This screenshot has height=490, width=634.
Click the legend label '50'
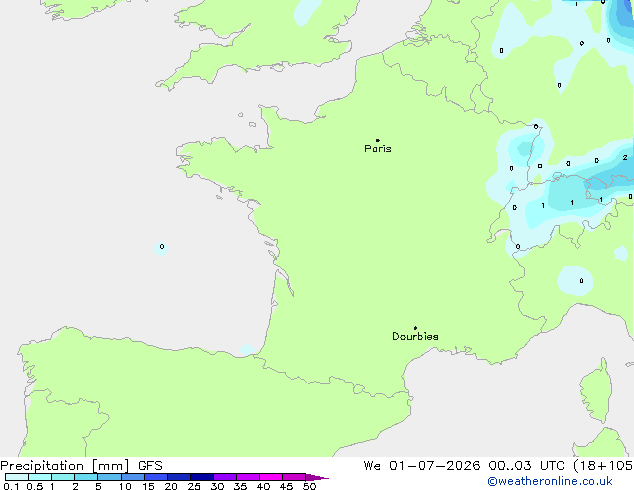309,486
